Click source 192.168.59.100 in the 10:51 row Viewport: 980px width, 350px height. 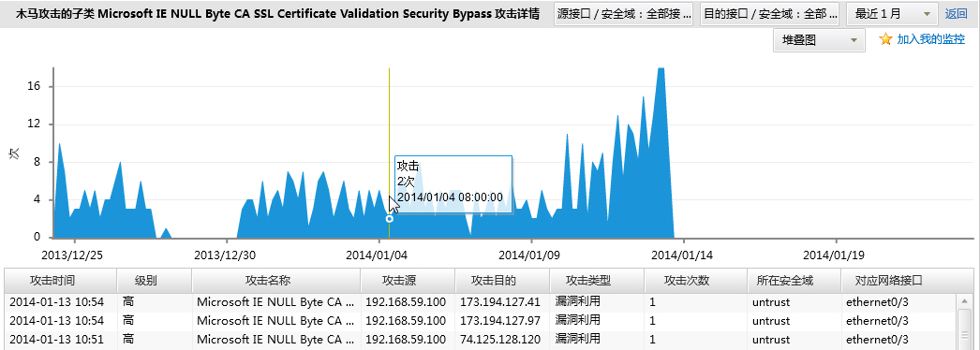click(x=406, y=340)
